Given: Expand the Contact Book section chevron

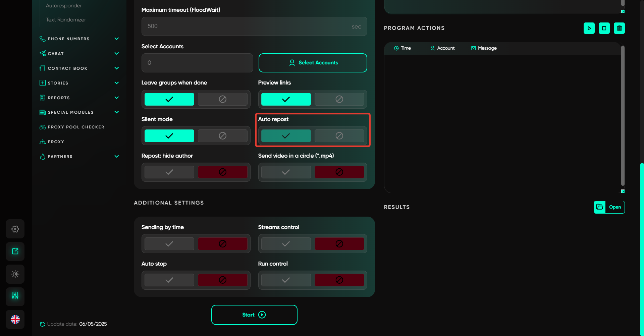Looking at the screenshot, I should coord(116,68).
